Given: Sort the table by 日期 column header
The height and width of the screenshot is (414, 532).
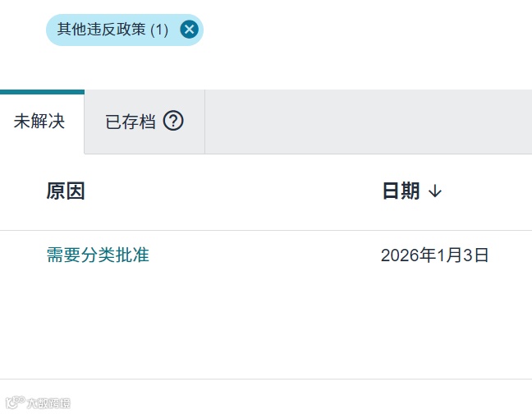Looking at the screenshot, I should click(x=412, y=191).
